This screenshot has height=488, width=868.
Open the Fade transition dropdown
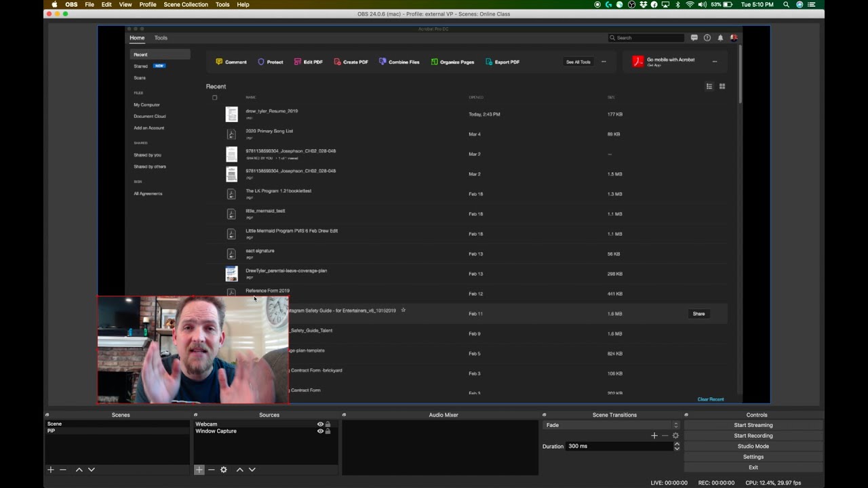pyautogui.click(x=610, y=425)
